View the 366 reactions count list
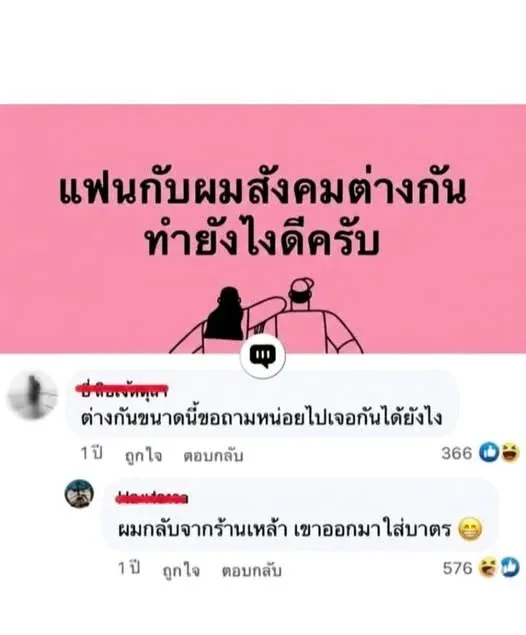Screen dimensions: 526x635 pos(457,453)
